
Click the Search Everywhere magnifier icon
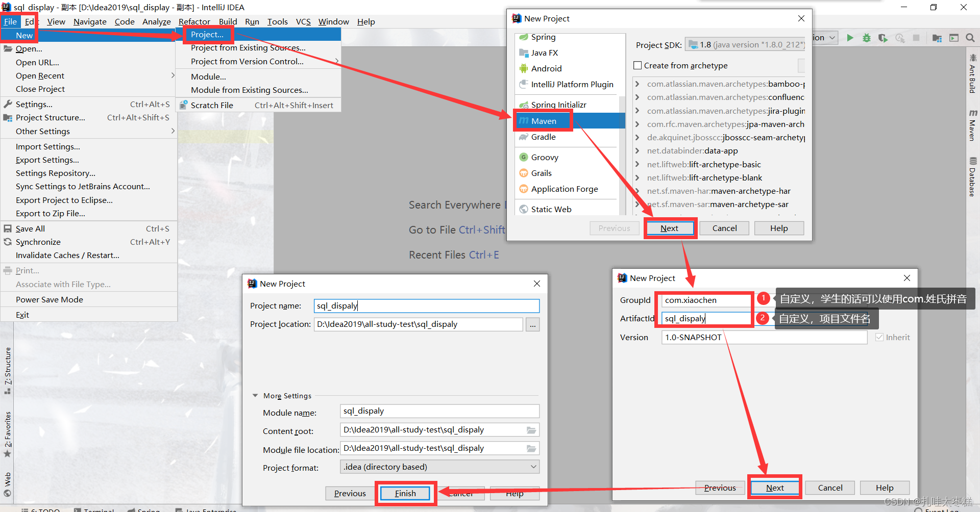970,38
